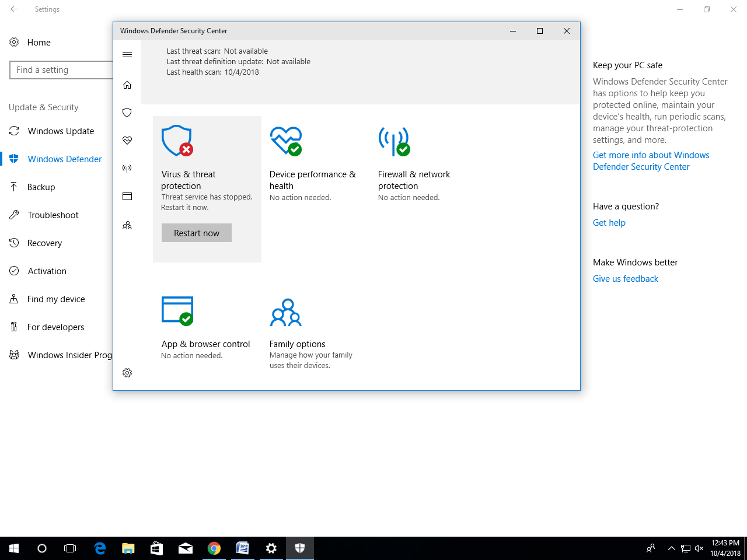747x560 pixels.
Task: Select Find my device in Settings
Action: 57,299
